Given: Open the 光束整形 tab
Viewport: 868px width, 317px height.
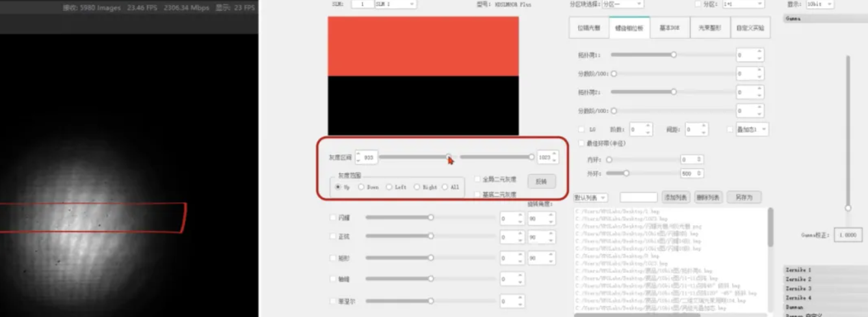Looking at the screenshot, I should click(x=709, y=29).
